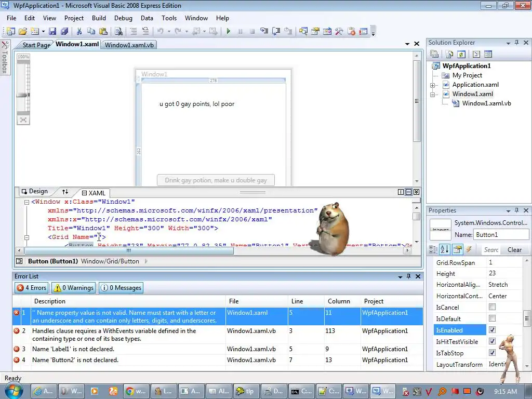Click the Object Browser toolbar icon
Viewport: 532px width, 399px height.
coord(327,31)
